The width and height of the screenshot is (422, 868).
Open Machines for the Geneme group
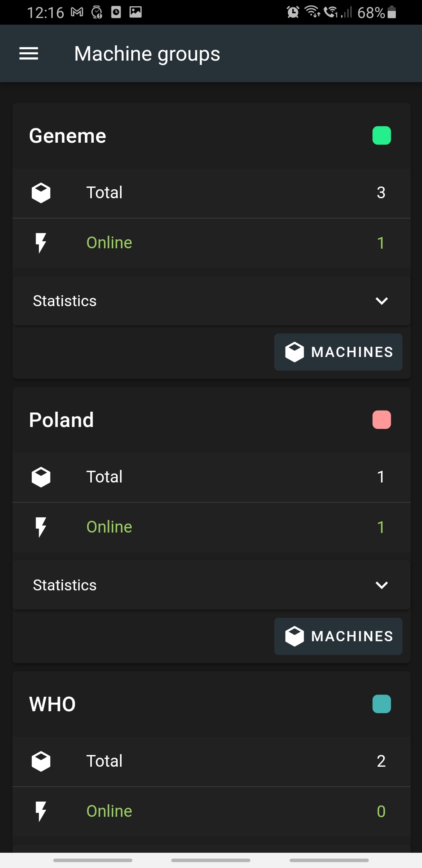click(338, 352)
